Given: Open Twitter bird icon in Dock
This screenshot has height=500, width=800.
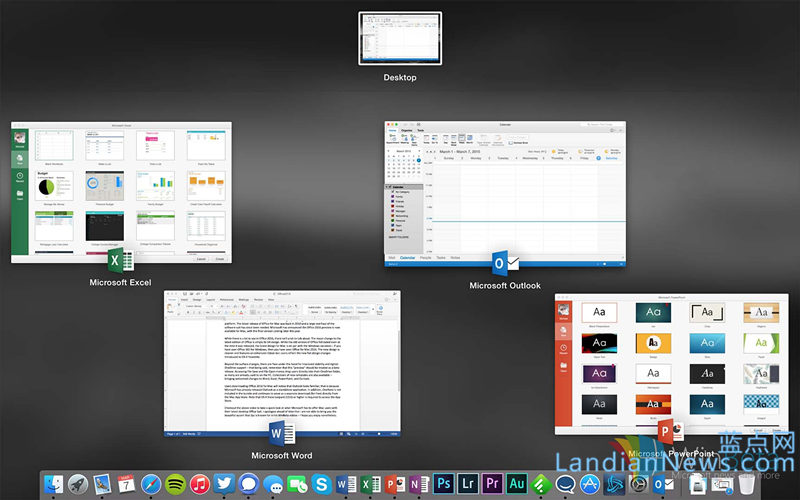Looking at the screenshot, I should pos(224,484).
